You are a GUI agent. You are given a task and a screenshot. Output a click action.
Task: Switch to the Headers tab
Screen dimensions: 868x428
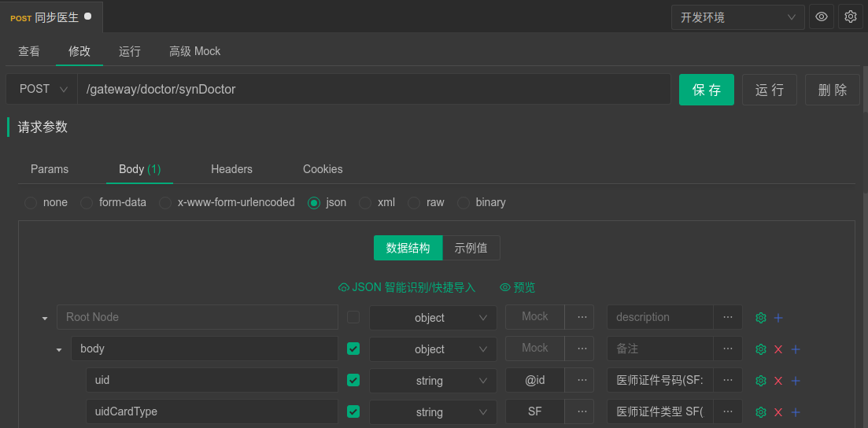click(231, 169)
